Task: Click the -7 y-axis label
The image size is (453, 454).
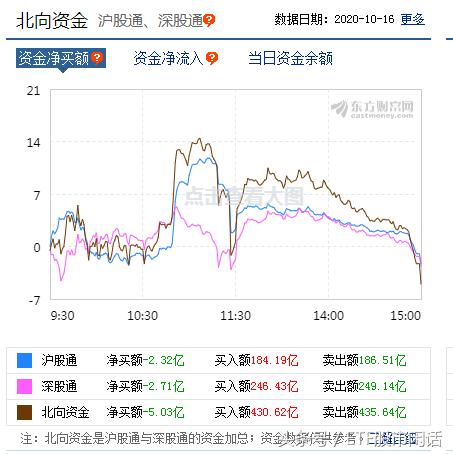Action: click(x=34, y=300)
